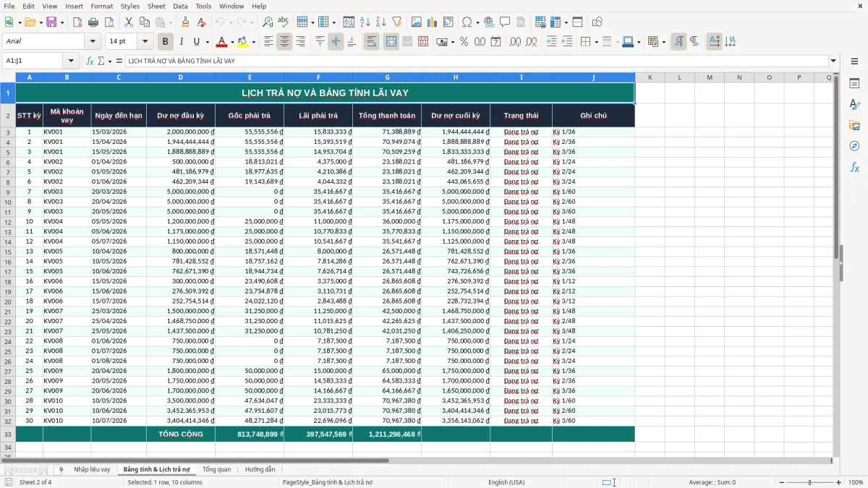This screenshot has width=868, height=488.
Task: Insert image icon in toolbar
Action: pyautogui.click(x=417, y=22)
